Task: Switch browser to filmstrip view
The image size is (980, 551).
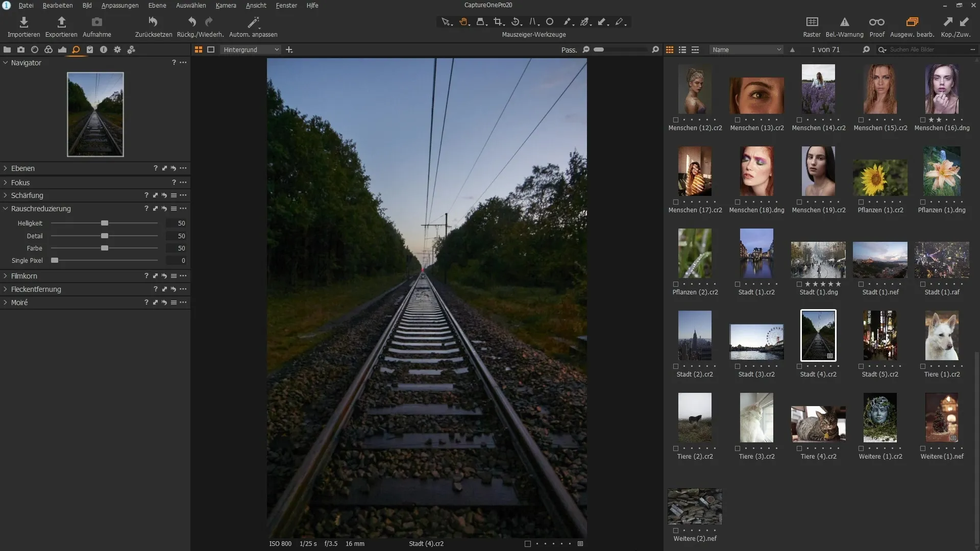Action: [695, 50]
